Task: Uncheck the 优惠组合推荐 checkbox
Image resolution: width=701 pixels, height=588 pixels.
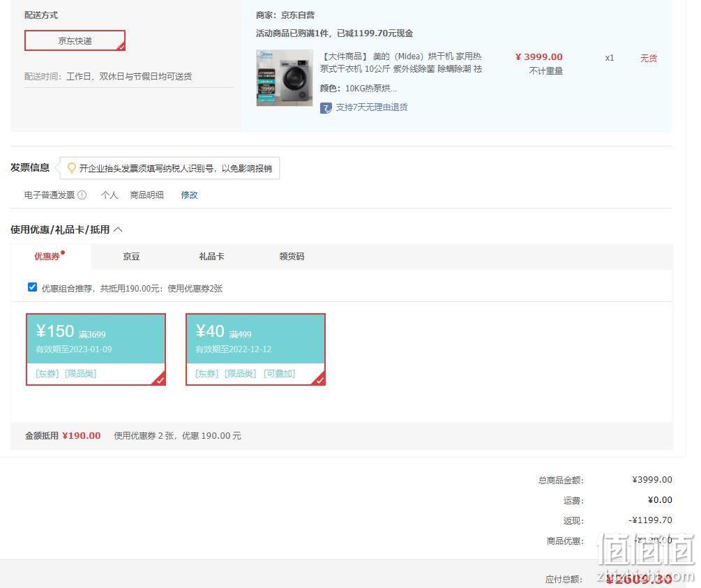Action: 32,287
